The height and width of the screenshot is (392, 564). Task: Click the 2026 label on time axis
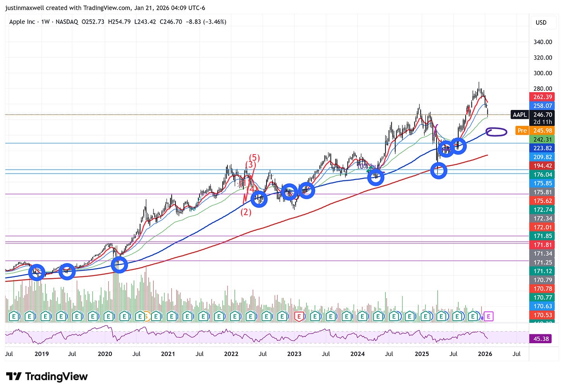coord(485,354)
